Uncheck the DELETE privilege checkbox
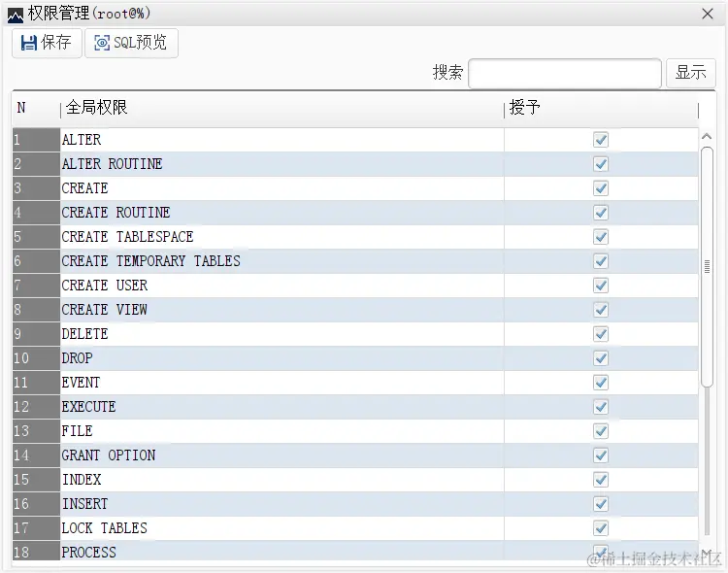728x573 pixels. (601, 334)
